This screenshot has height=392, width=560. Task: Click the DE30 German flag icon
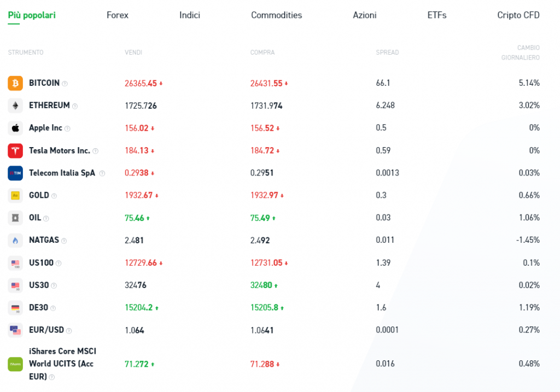15,308
